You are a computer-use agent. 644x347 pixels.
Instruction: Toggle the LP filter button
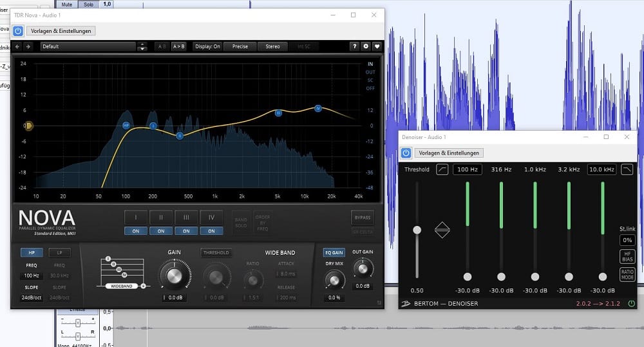59,252
